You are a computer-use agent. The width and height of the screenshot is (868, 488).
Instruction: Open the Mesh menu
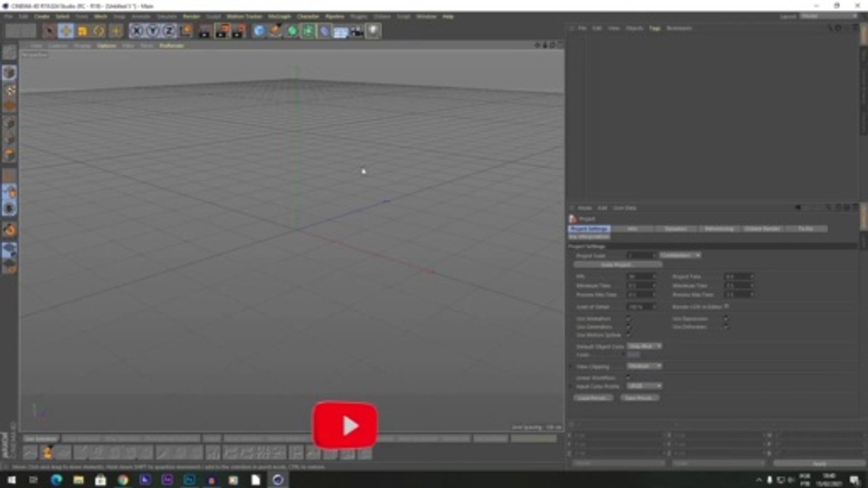click(100, 16)
